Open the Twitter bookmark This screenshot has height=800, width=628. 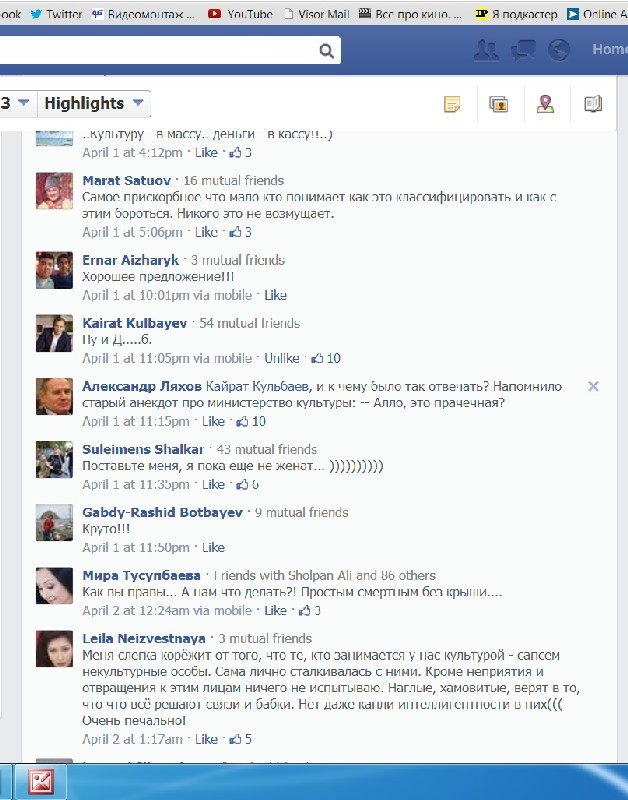(56, 14)
